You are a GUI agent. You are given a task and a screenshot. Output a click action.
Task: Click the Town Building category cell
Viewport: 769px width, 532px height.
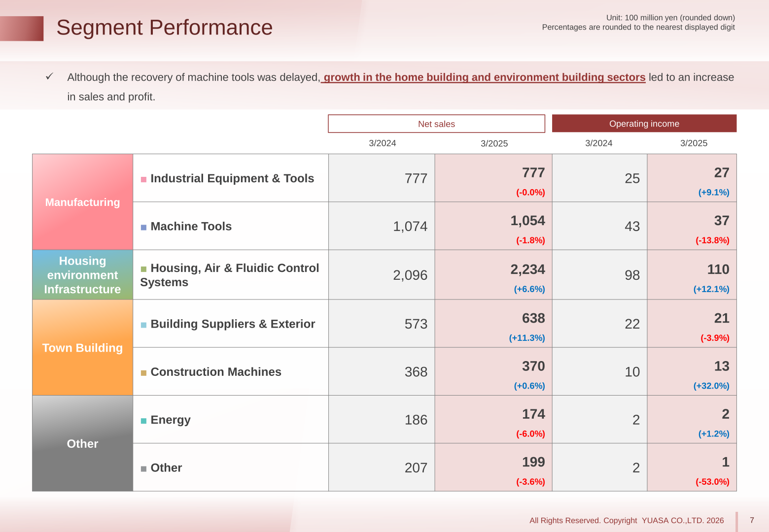point(82,348)
